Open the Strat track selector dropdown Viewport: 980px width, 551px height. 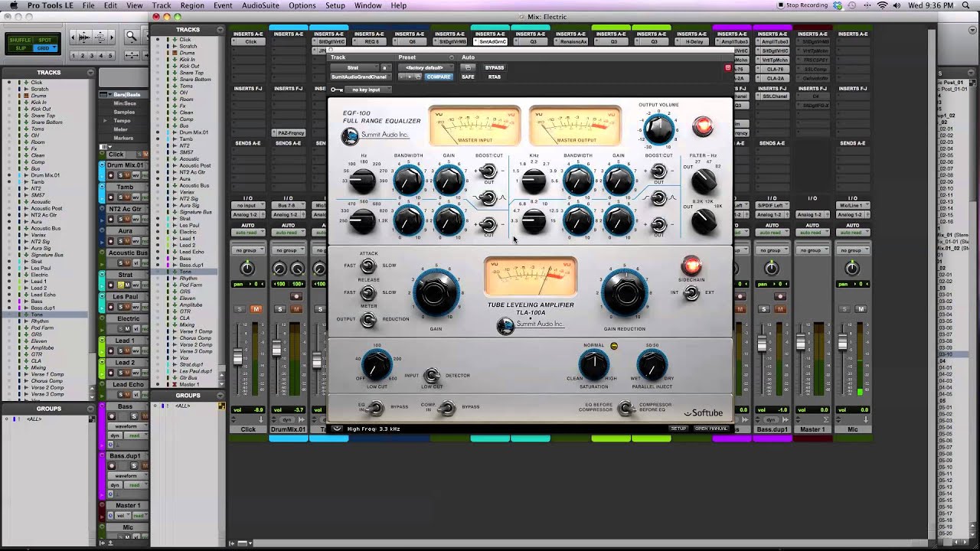pos(354,67)
